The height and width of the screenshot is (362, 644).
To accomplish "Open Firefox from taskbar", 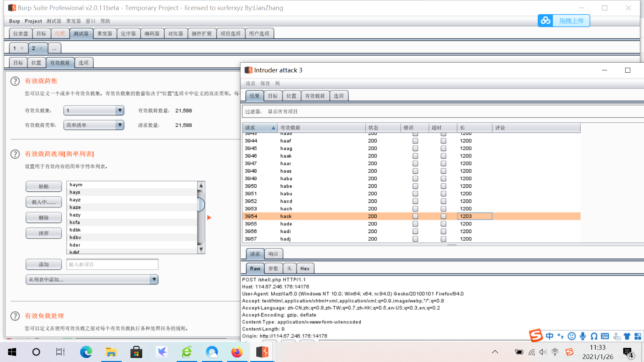I will tap(237, 352).
